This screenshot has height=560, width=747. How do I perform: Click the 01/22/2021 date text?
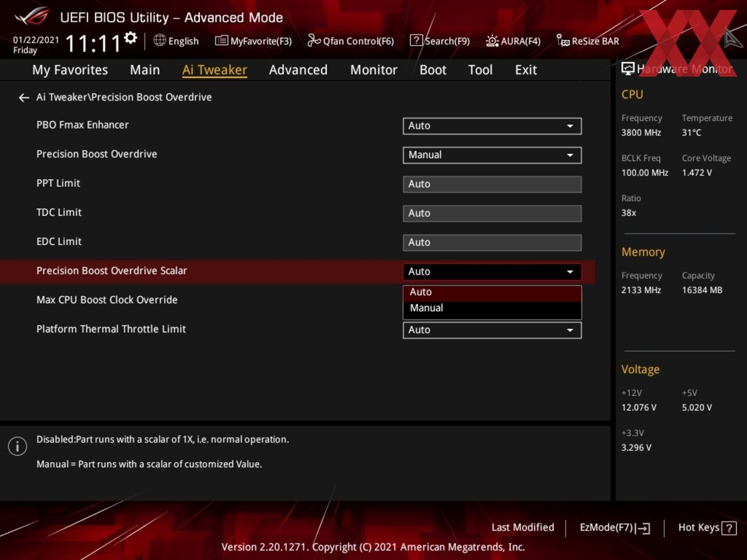tap(36, 40)
